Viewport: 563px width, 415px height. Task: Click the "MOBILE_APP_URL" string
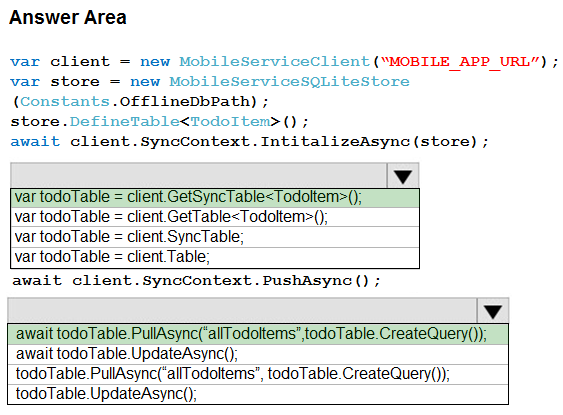(460, 62)
